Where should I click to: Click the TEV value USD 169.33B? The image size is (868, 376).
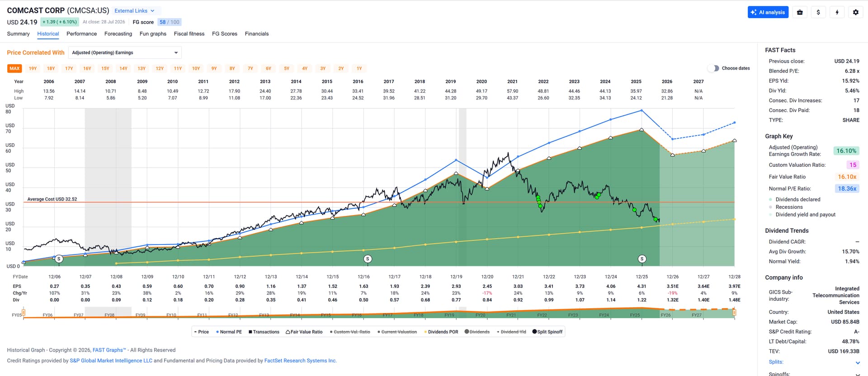(844, 351)
